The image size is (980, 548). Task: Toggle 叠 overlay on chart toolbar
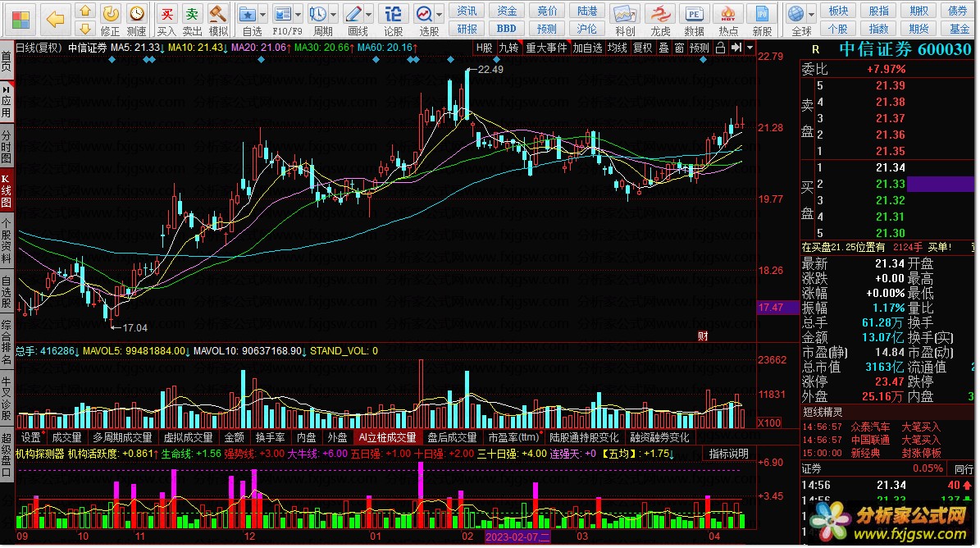click(663, 48)
